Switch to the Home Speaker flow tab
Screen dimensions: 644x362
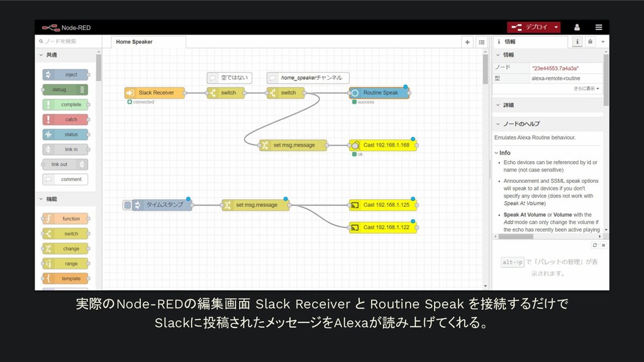[x=148, y=42]
